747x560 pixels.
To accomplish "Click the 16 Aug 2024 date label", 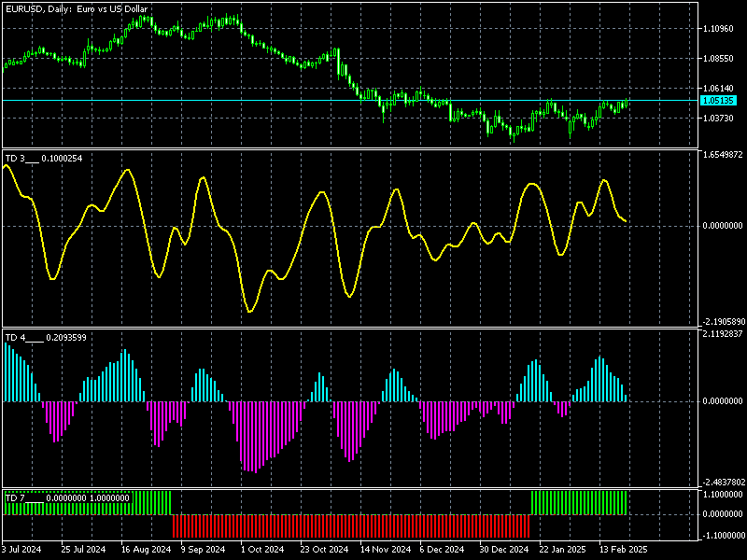I will click(x=146, y=550).
